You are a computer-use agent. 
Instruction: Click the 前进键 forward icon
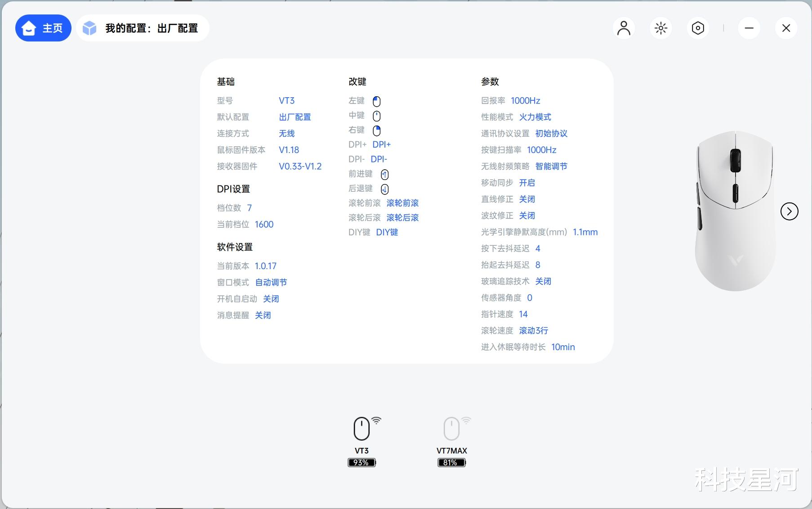pyautogui.click(x=385, y=174)
